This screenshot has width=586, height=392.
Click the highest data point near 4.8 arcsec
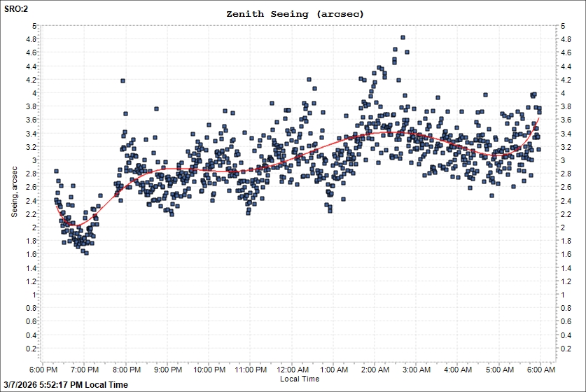pos(403,38)
